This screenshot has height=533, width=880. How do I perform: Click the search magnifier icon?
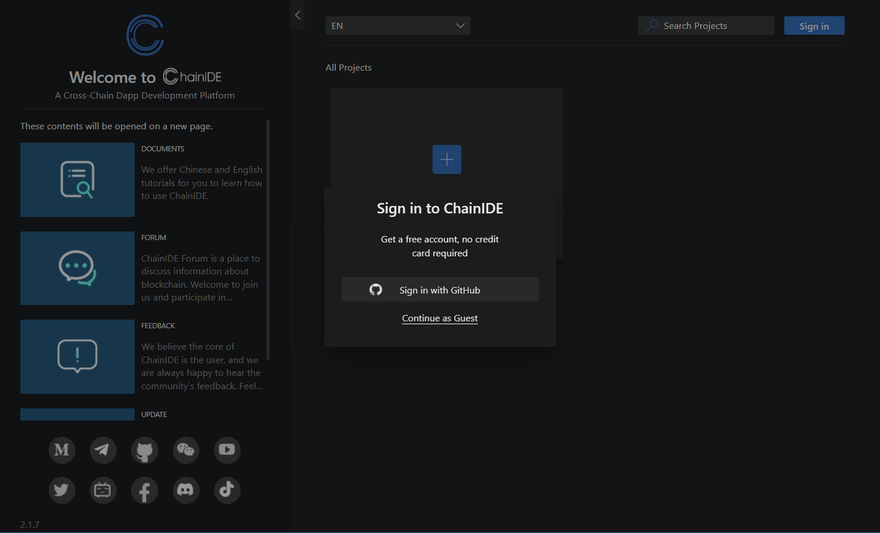coord(652,25)
